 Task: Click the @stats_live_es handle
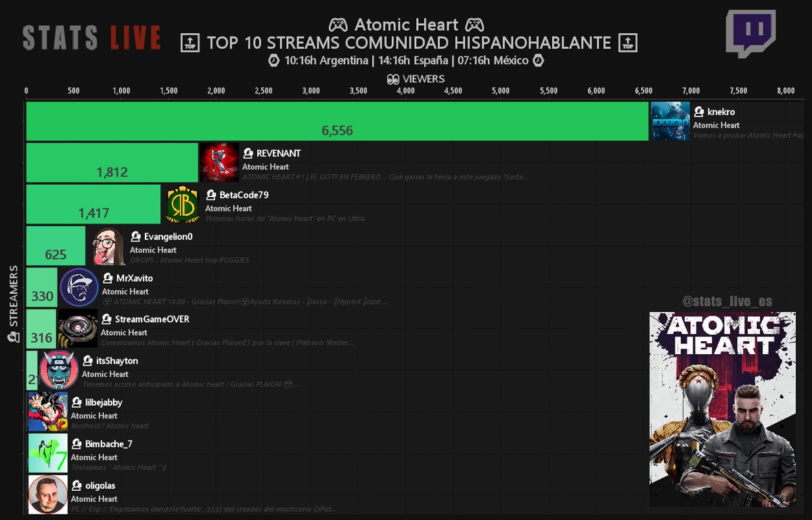tap(727, 301)
